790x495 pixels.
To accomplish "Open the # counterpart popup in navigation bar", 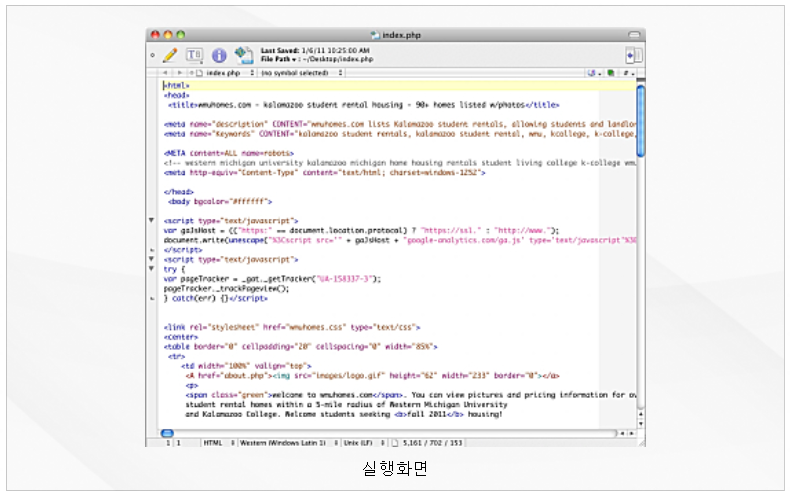I will tap(628, 73).
